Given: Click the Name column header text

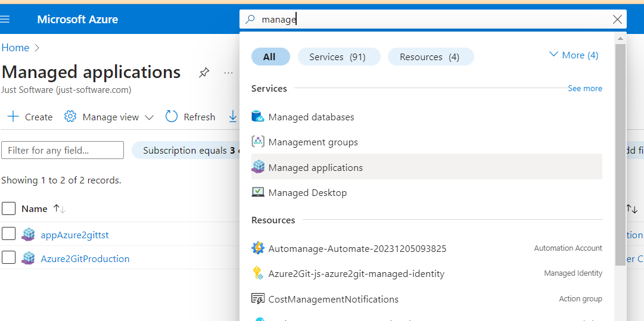Looking at the screenshot, I should tap(35, 209).
